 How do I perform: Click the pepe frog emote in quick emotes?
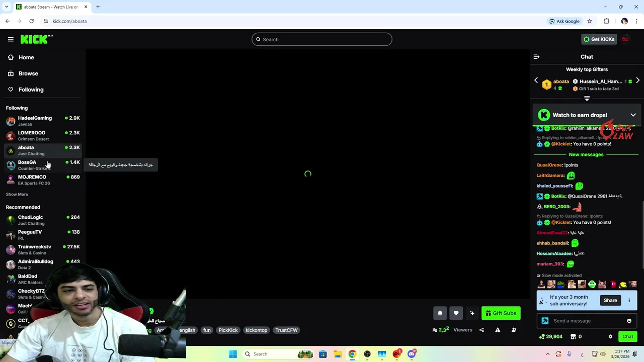point(561,285)
